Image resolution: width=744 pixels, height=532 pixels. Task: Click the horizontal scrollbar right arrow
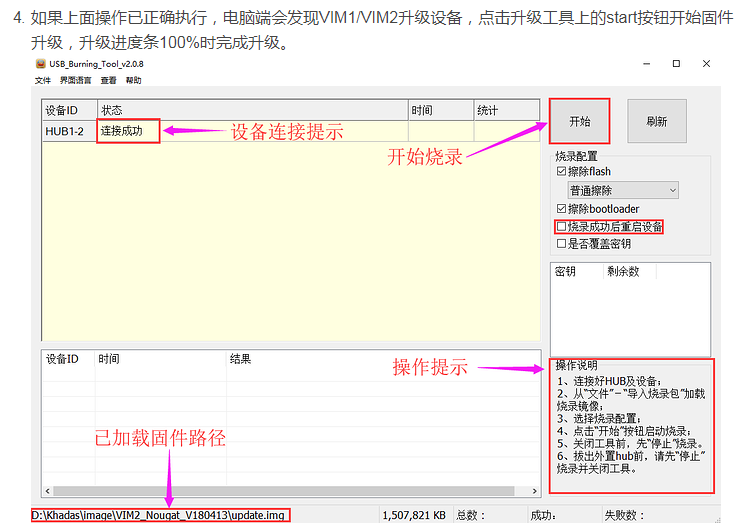[535, 491]
